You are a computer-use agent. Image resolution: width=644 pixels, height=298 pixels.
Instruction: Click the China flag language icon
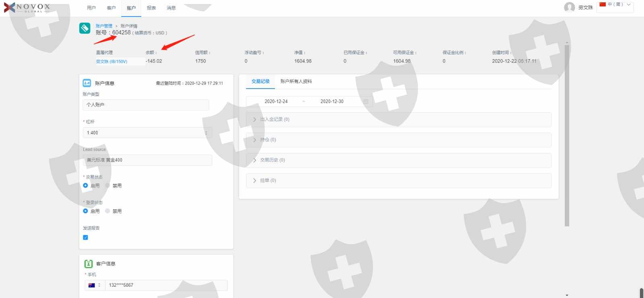click(603, 4)
